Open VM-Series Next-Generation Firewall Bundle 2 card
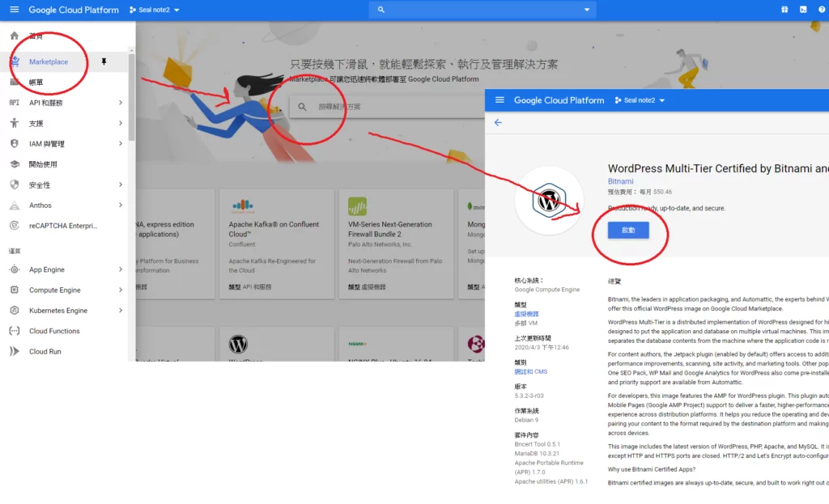 coord(395,244)
